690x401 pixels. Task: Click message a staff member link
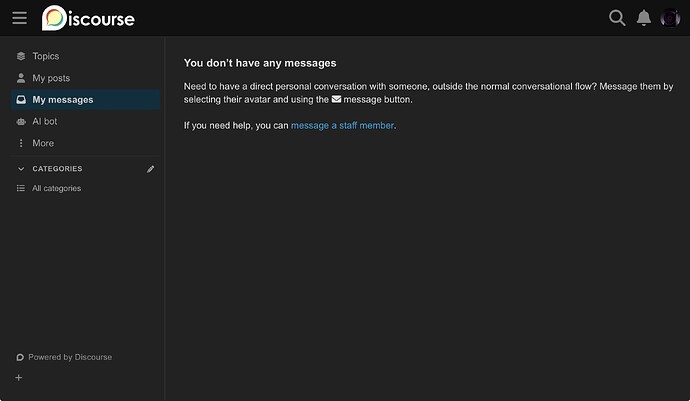[x=342, y=125]
